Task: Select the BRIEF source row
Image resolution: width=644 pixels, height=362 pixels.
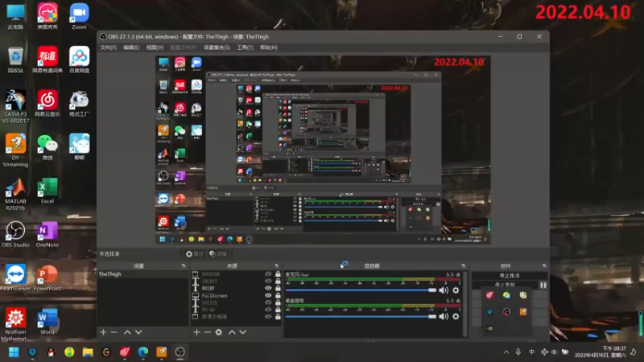Action: pos(236,288)
